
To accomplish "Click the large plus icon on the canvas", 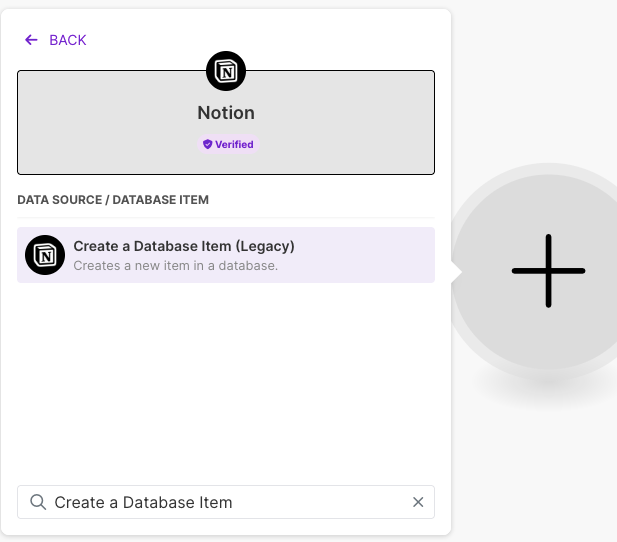I will point(548,271).
